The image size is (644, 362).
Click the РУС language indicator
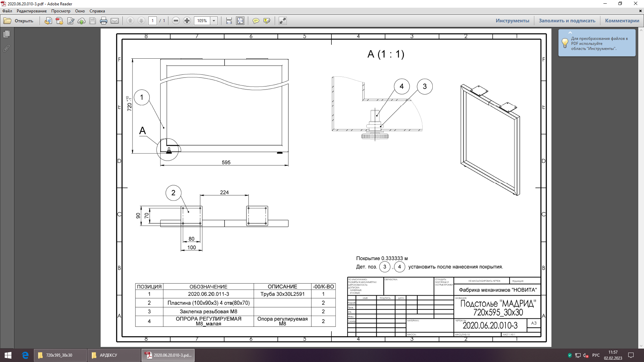(596, 355)
